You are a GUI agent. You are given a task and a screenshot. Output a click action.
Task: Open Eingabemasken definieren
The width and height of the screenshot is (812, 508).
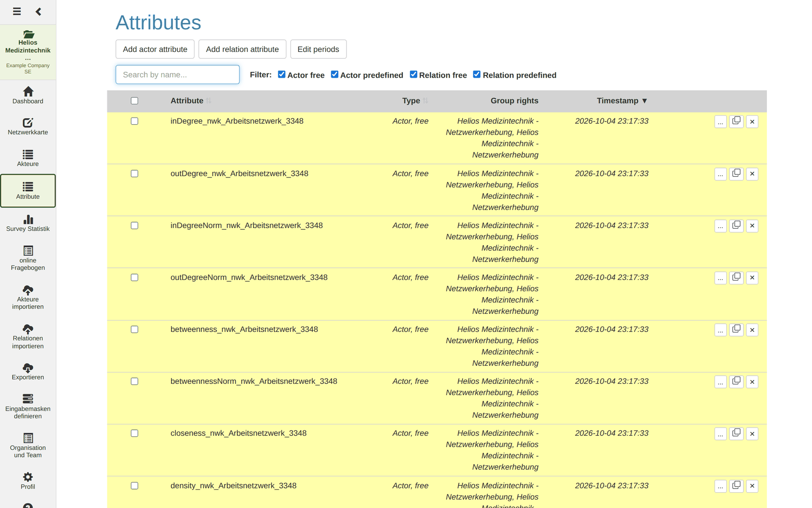(28, 406)
